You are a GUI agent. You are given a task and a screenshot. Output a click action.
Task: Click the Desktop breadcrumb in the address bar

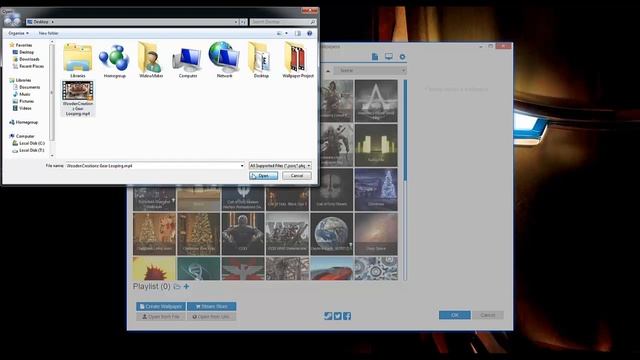[41, 22]
